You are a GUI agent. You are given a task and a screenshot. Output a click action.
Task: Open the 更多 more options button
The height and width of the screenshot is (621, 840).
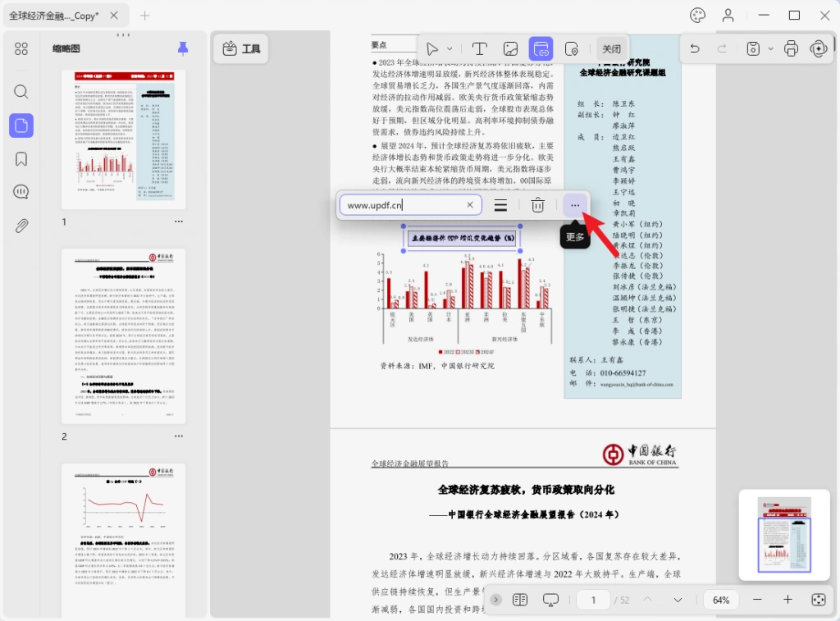pyautogui.click(x=575, y=205)
